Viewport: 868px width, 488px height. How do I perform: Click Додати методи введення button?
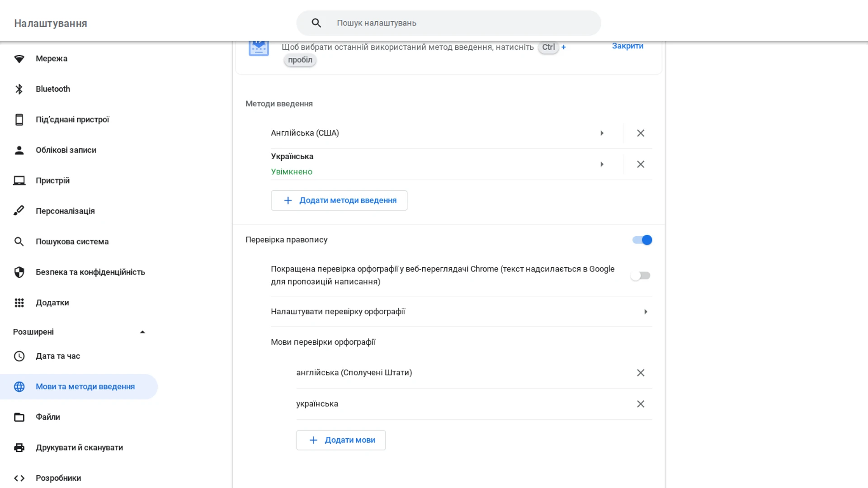339,200
